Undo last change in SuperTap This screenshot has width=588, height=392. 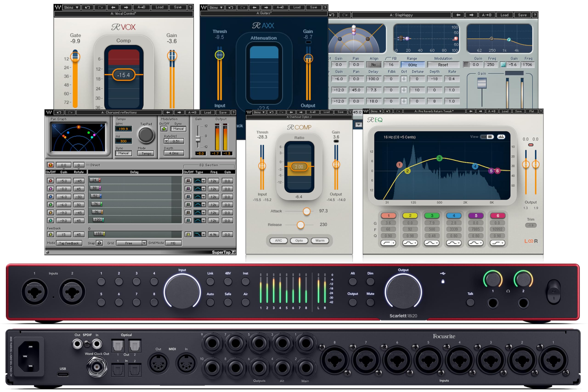point(59,112)
